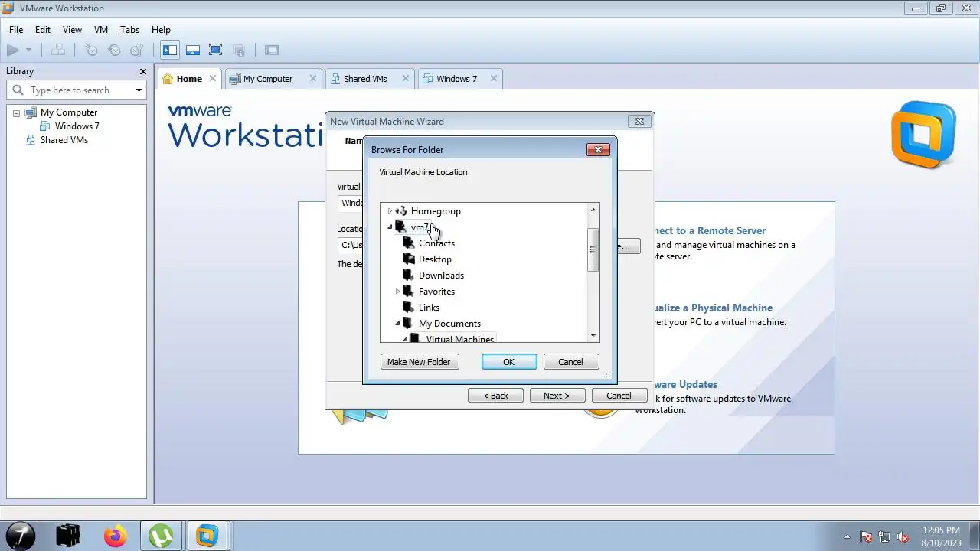Click the Send Ctrl+Alt+Del toolbar icon
The height and width of the screenshot is (551, 980).
click(x=58, y=51)
